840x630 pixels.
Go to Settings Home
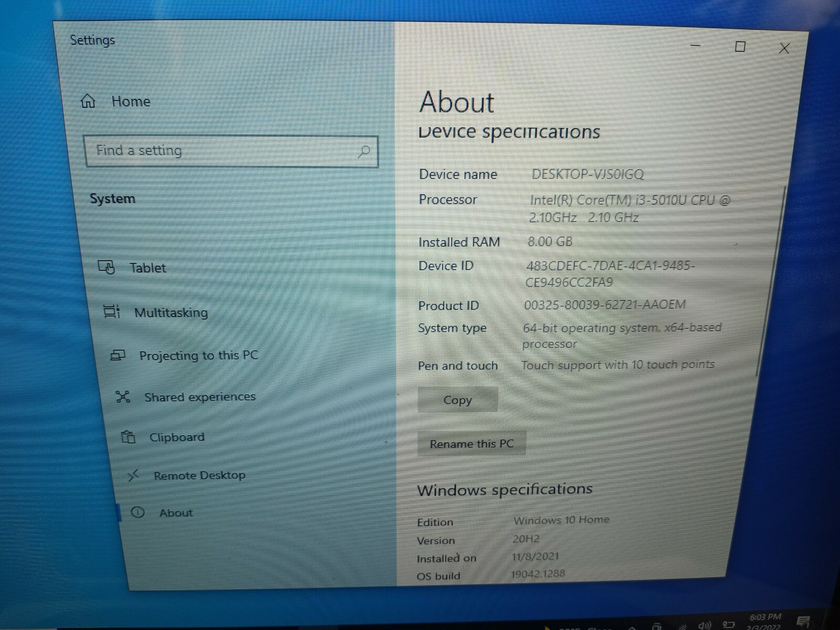[x=115, y=101]
